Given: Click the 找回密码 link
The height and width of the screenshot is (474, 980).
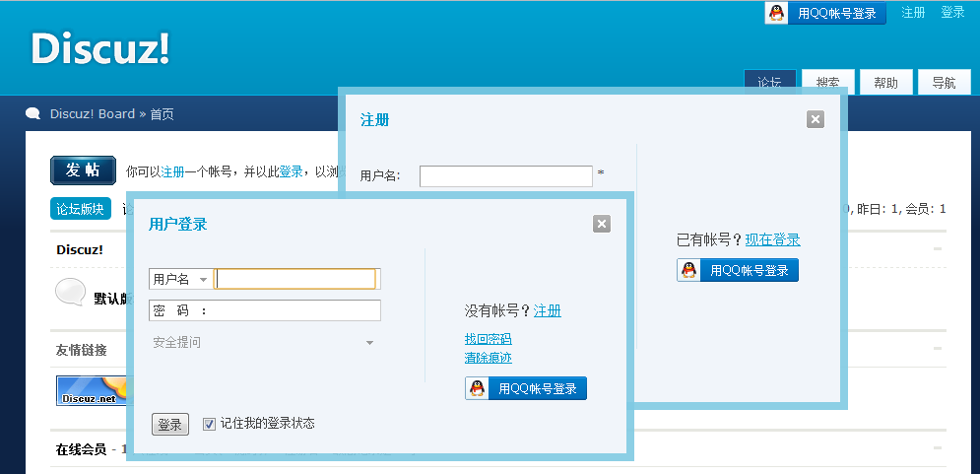Looking at the screenshot, I should [489, 339].
